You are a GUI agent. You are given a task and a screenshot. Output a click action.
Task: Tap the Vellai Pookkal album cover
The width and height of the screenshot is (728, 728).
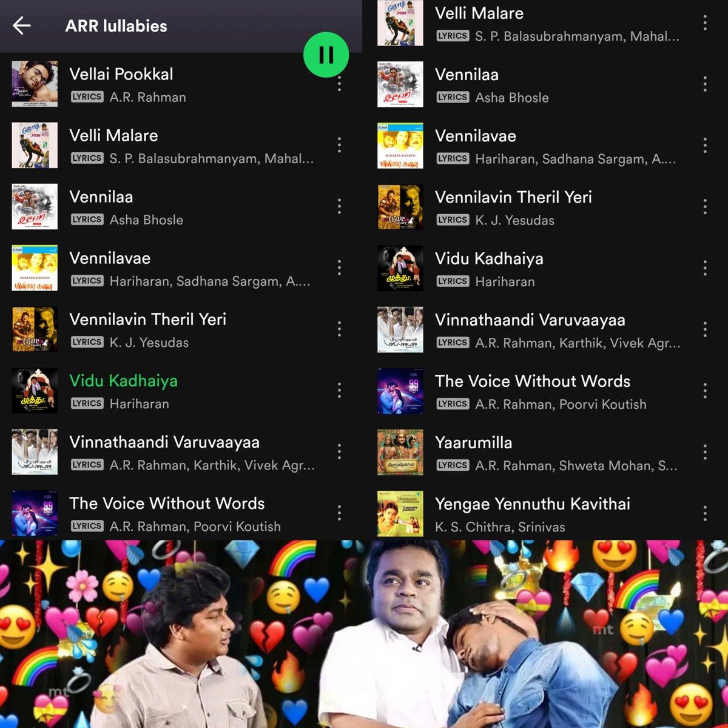35,84
